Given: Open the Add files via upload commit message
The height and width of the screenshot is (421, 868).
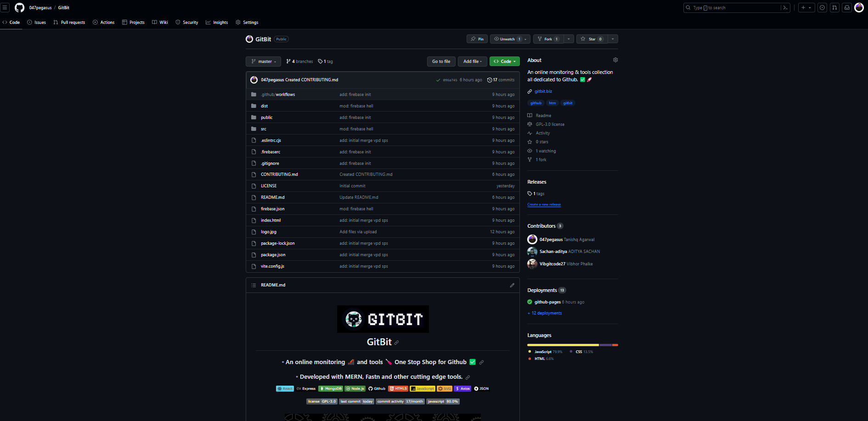Looking at the screenshot, I should pos(358,232).
